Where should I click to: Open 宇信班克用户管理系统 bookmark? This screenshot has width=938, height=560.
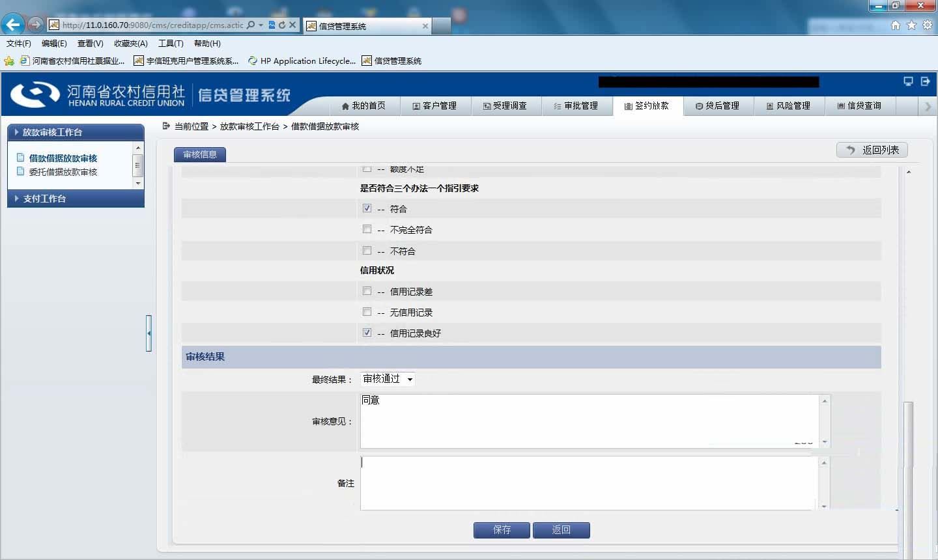click(186, 61)
